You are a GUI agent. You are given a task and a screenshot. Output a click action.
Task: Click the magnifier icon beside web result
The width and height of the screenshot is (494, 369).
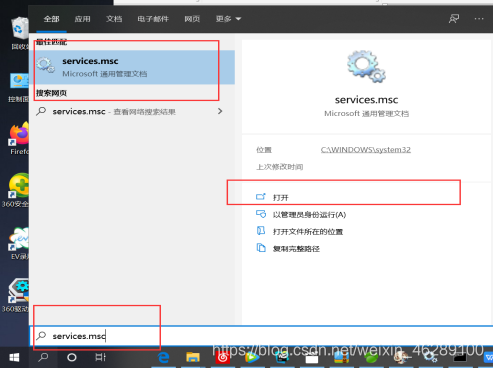tap(41, 111)
